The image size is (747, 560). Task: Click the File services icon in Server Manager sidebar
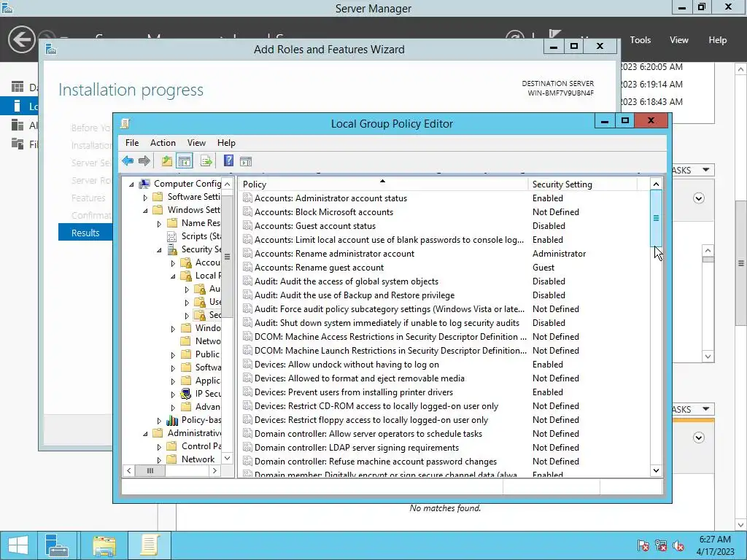click(x=18, y=144)
